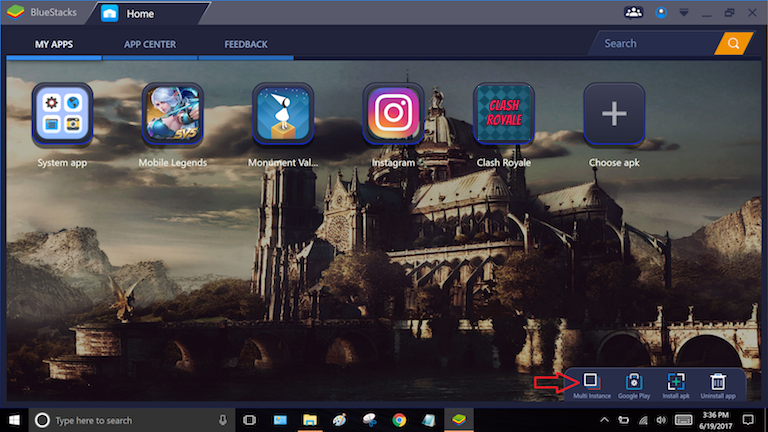Open Chrome from the Windows taskbar

(x=399, y=420)
